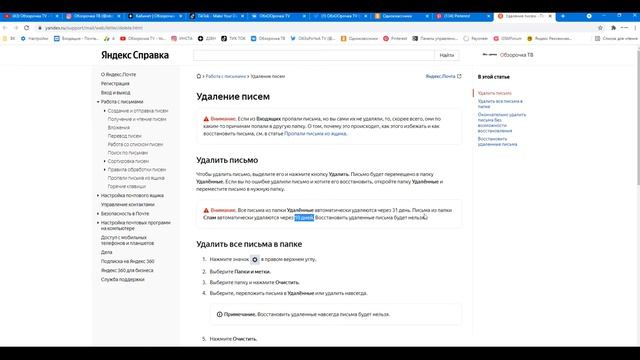Open the browser extensions puzzle icon
Image resolution: width=640 pixels, height=360 pixels.
pos(613,28)
